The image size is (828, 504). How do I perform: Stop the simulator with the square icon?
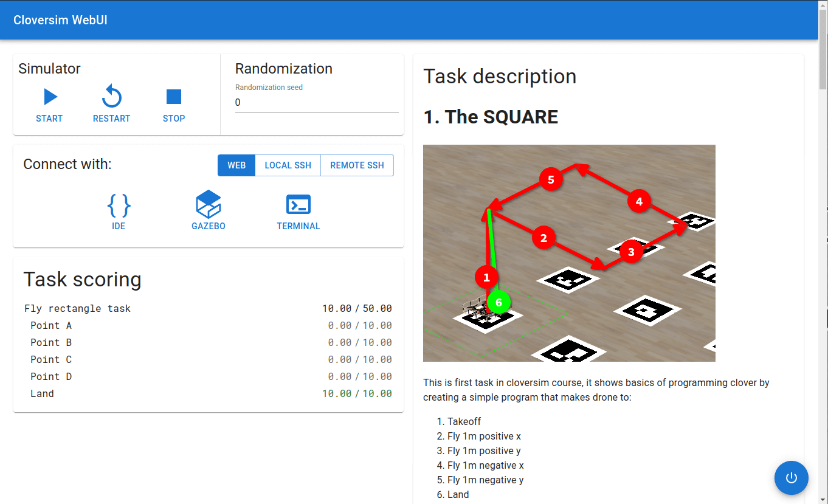click(173, 95)
